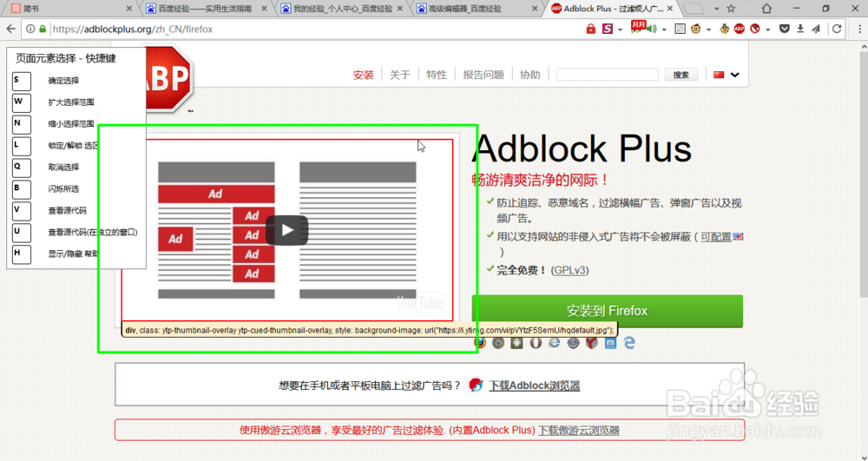Click the large ABP logo
This screenshot has width=868, height=461.
point(169,79)
